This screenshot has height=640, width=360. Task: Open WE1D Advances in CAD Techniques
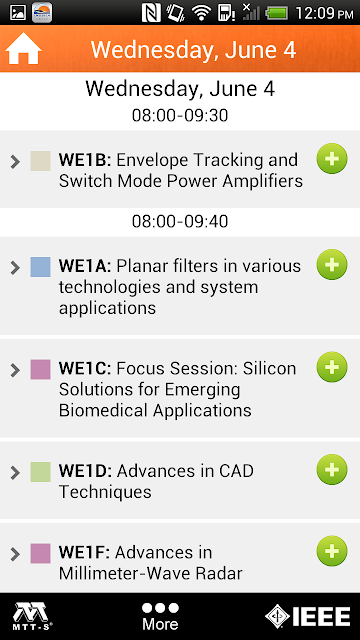click(x=156, y=481)
